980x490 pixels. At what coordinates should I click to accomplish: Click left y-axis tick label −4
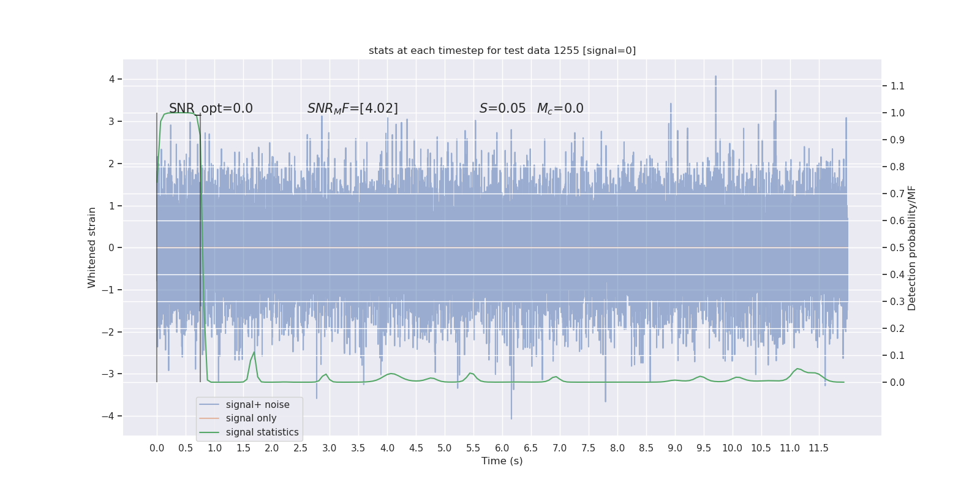coord(108,417)
